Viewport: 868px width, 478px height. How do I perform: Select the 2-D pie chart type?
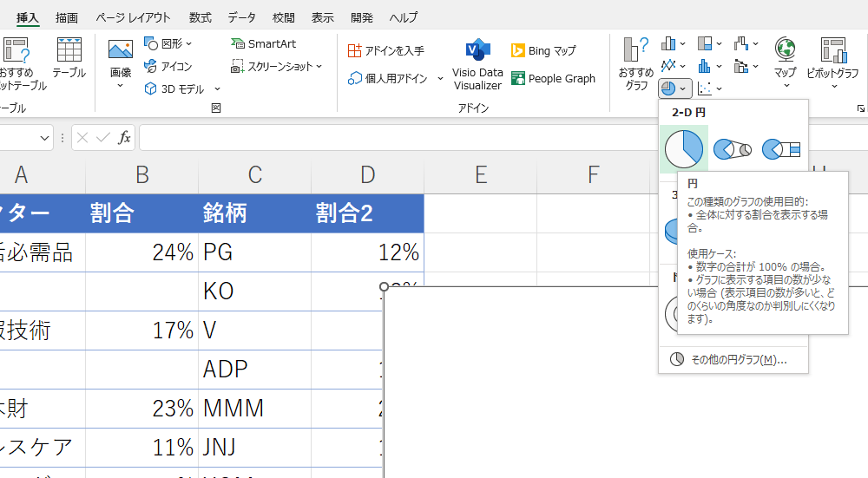pyautogui.click(x=684, y=149)
